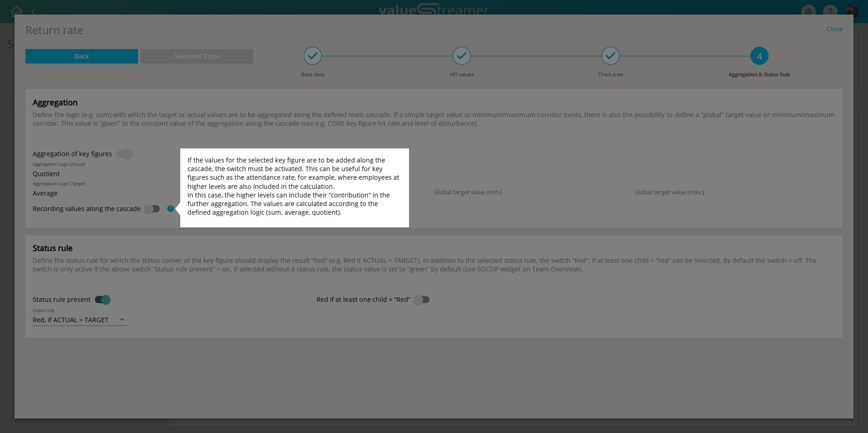
Task: Go to the Base data step circle
Action: [312, 56]
